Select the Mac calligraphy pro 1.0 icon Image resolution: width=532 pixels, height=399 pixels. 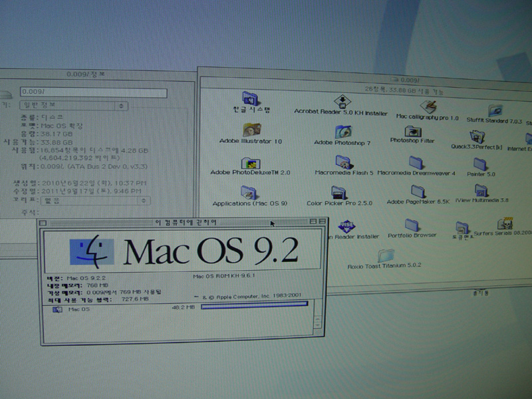(428, 106)
